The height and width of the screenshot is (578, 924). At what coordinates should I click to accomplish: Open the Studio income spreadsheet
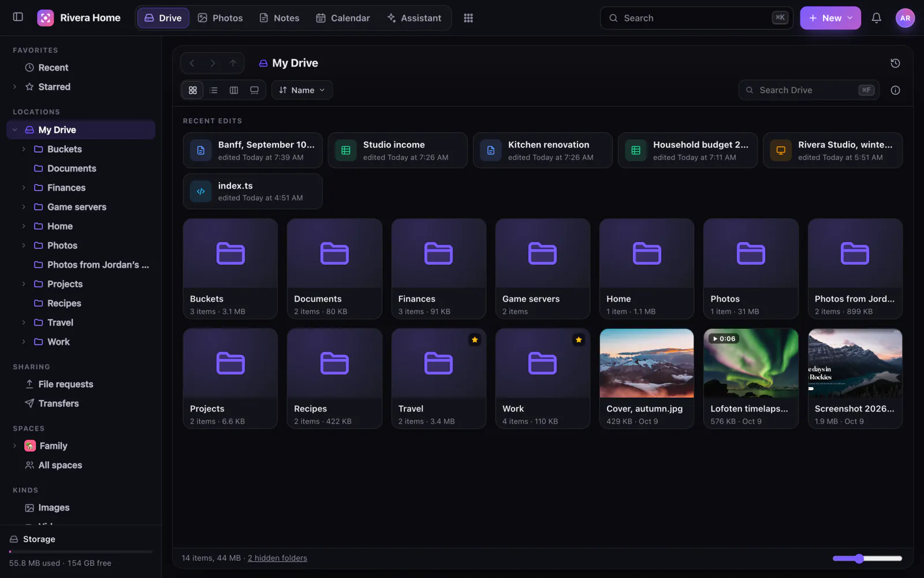pyautogui.click(x=398, y=150)
